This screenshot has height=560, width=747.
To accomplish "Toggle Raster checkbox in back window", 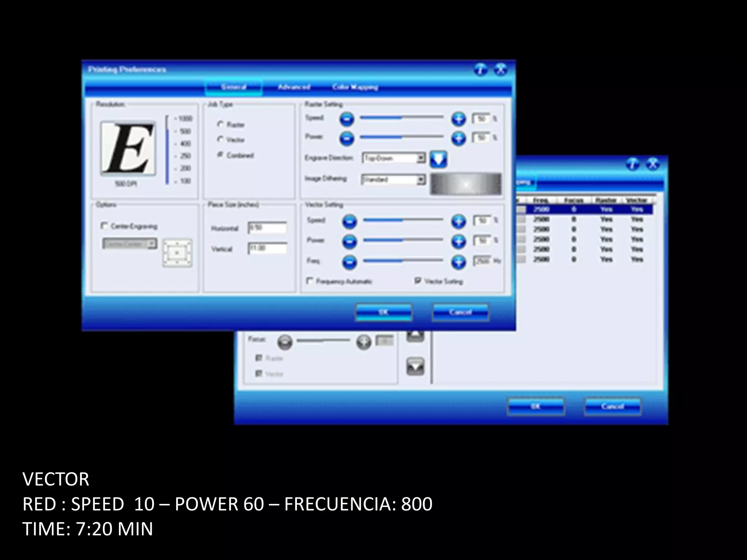I will pyautogui.click(x=259, y=358).
